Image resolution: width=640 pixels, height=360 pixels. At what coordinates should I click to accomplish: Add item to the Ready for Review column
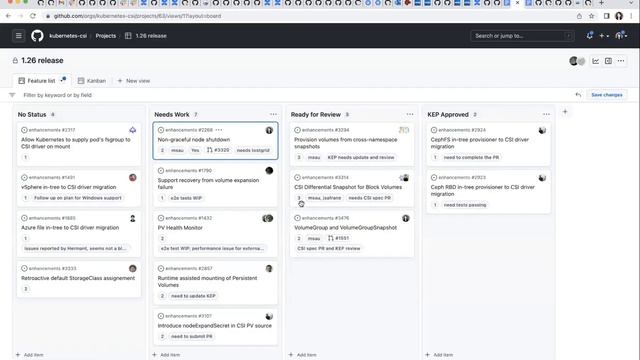[302, 355]
